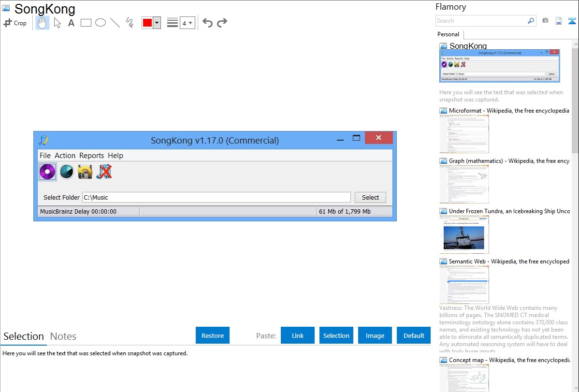Switch to the Notes tab
Screen dimensions: 579x392
(63, 336)
